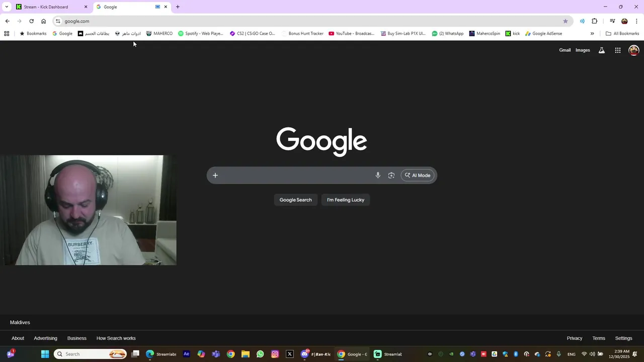The height and width of the screenshot is (362, 644).
Task: Open Microsoft Teams from the taskbar
Action: 216,354
